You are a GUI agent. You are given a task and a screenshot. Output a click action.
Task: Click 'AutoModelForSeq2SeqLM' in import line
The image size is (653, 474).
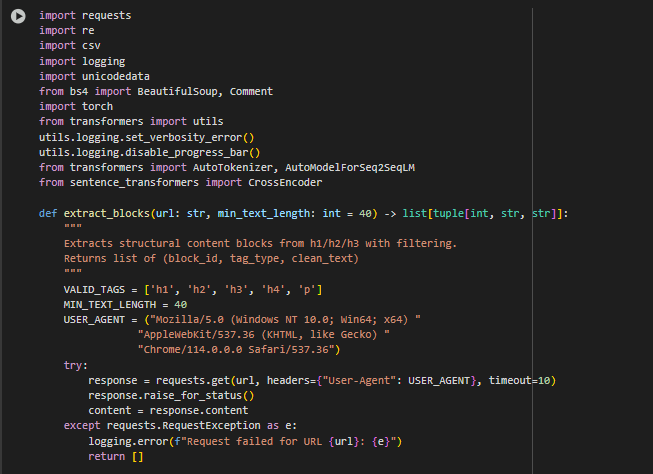coord(350,167)
